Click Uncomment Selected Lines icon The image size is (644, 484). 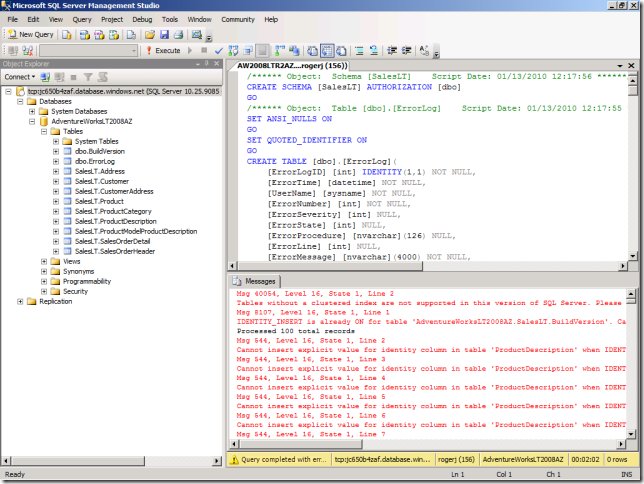[374, 51]
